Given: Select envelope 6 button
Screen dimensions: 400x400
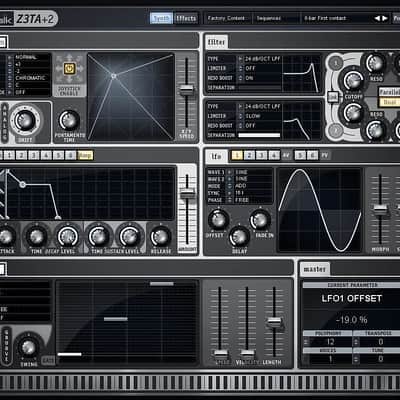Looking at the screenshot, I should point(70,155).
